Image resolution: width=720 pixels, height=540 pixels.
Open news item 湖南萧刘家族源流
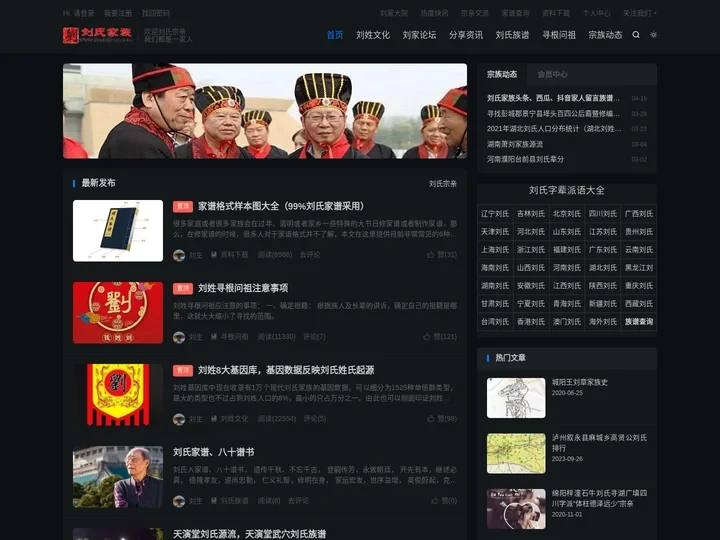tap(515, 144)
